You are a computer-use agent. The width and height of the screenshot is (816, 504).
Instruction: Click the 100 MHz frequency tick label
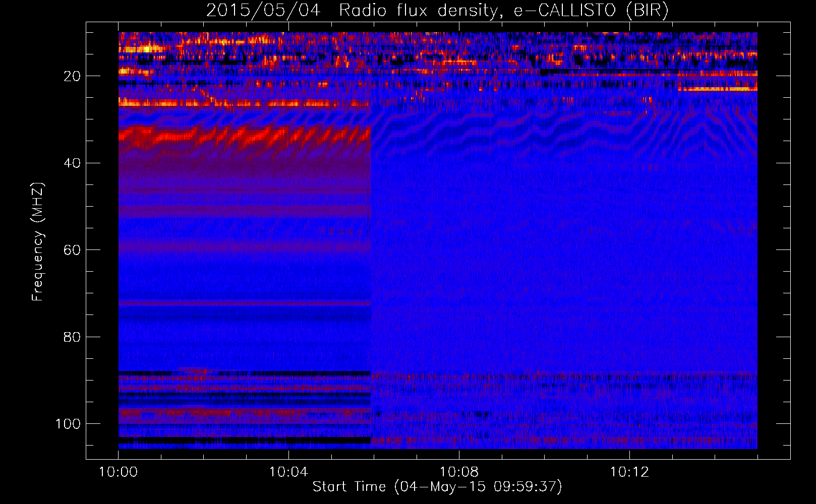(68, 424)
